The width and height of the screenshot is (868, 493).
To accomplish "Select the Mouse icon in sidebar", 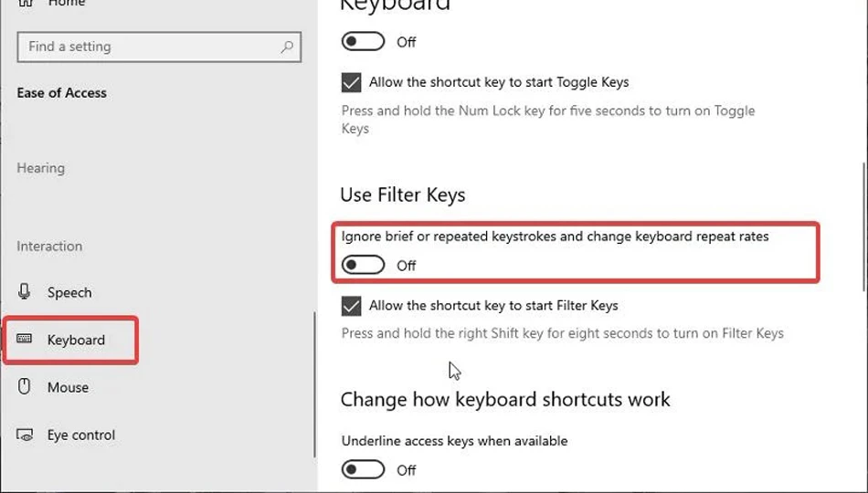I will click(24, 386).
